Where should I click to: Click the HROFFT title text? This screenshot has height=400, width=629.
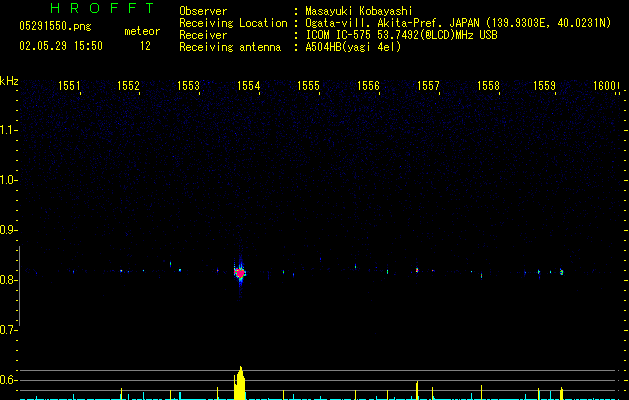coord(103,8)
